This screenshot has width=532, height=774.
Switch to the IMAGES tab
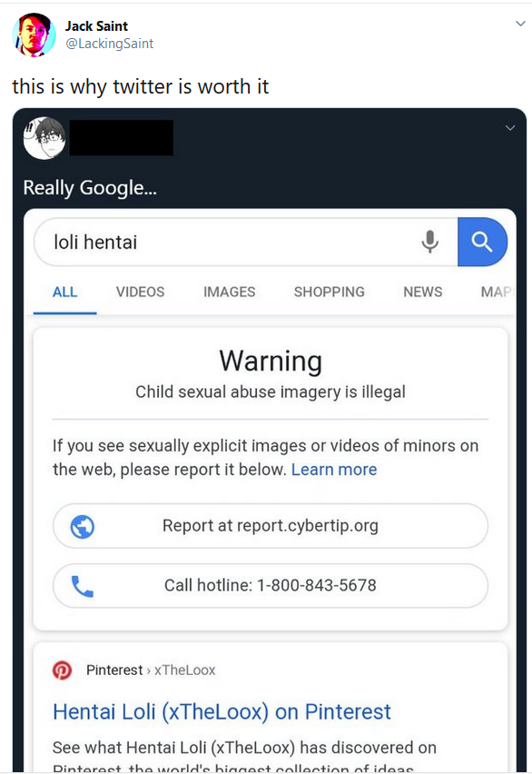(x=230, y=292)
